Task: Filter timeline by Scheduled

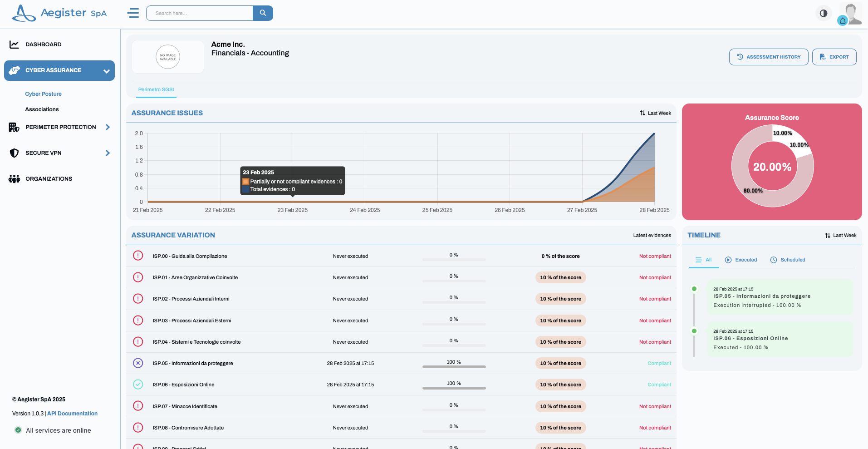Action: (x=788, y=260)
